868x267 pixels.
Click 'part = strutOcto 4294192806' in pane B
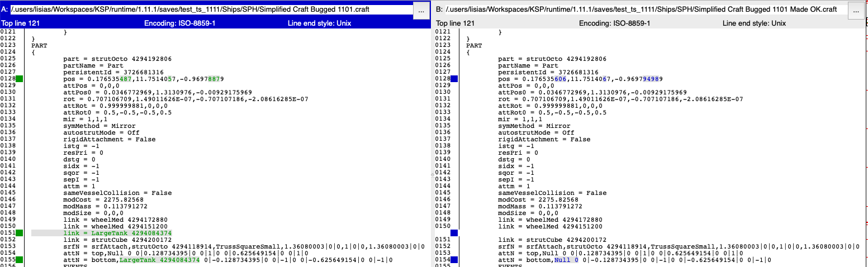552,59
